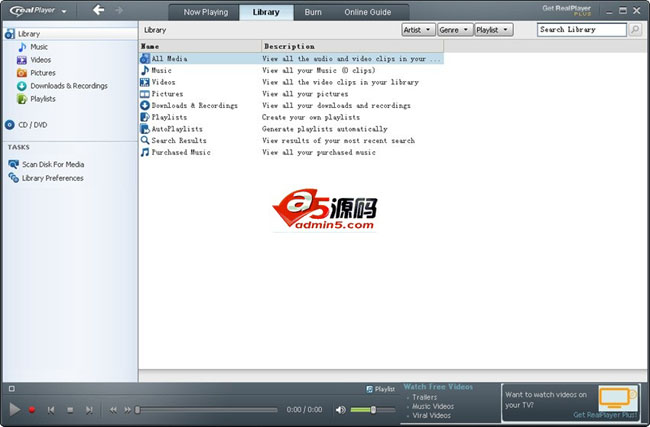The height and width of the screenshot is (427, 650).
Task: Click the forward navigation arrow
Action: (119, 10)
